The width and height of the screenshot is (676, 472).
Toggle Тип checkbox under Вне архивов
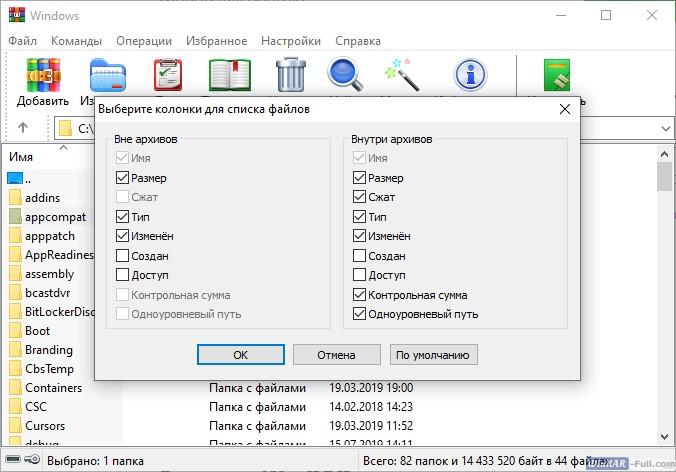point(122,216)
